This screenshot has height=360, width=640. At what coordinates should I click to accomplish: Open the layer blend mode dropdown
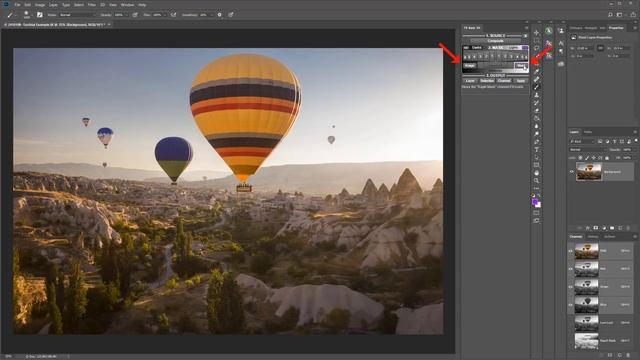pyautogui.click(x=589, y=149)
